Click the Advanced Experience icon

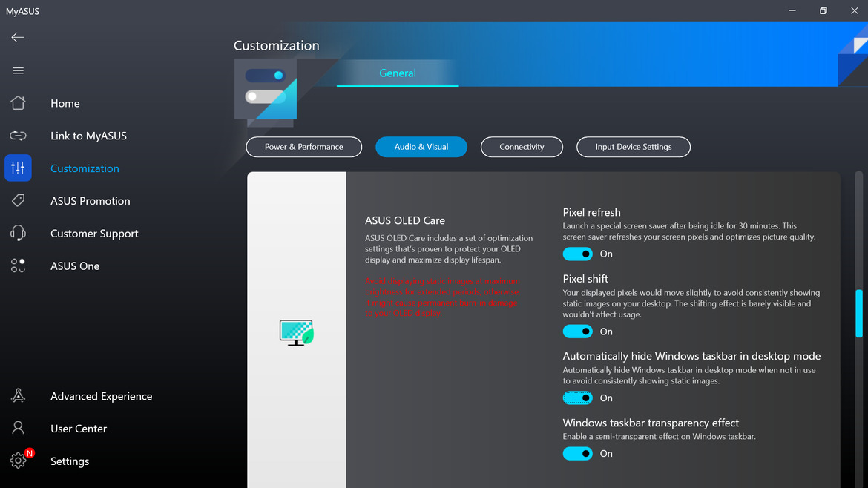point(18,395)
